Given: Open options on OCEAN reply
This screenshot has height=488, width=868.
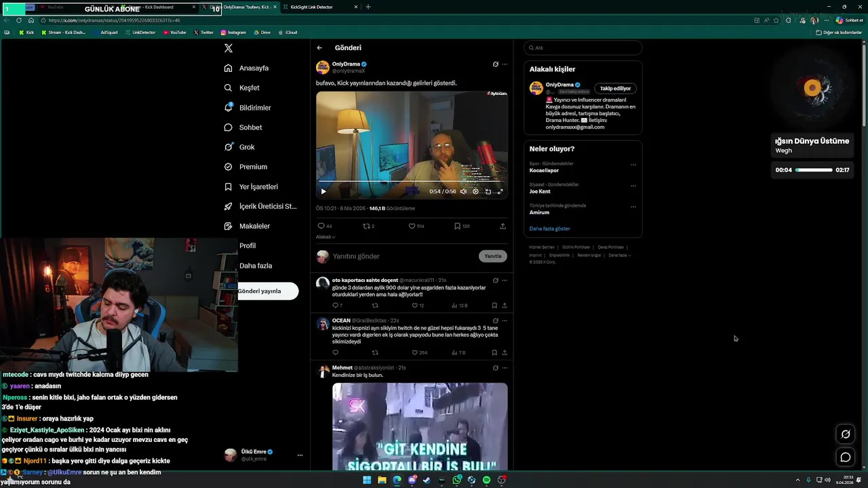Looking at the screenshot, I should (504, 321).
